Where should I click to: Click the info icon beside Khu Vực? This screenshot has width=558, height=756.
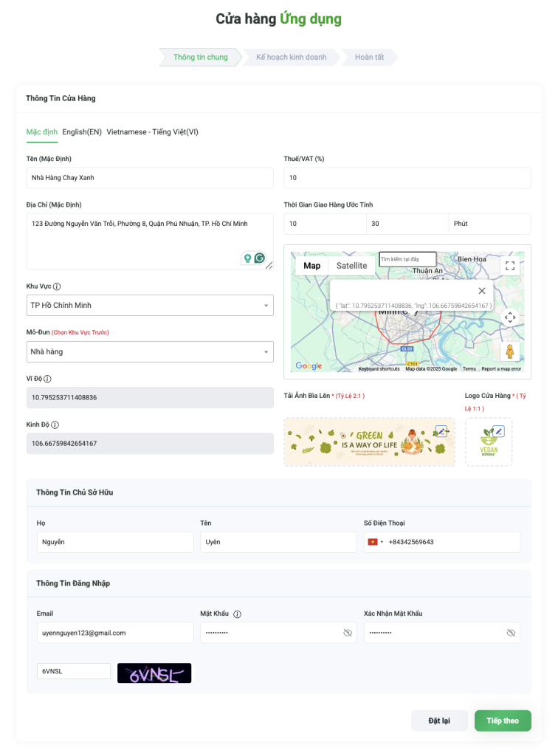57,286
